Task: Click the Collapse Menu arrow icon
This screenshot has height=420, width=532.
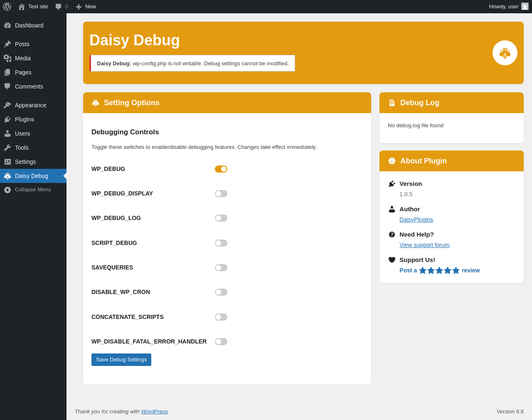Action: tap(7, 190)
